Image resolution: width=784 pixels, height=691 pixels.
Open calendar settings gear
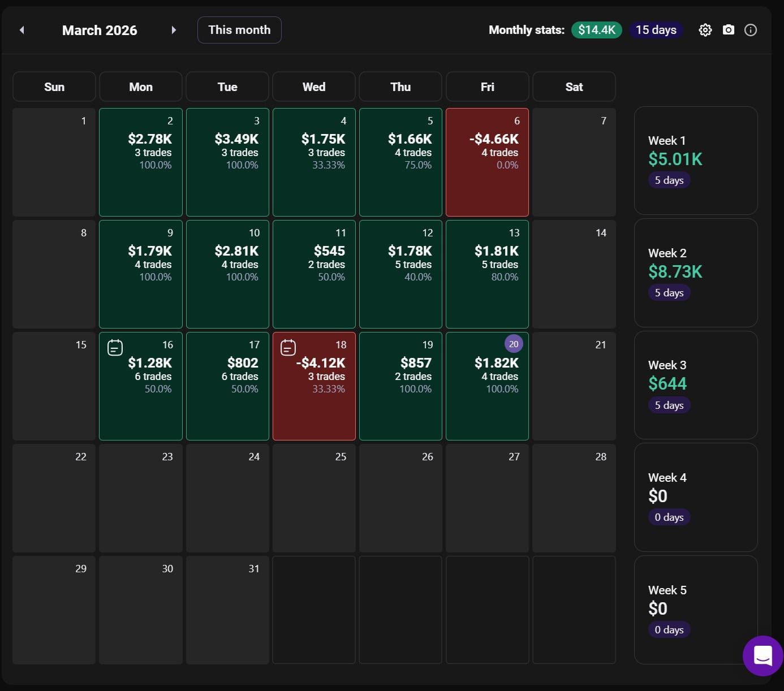click(705, 30)
